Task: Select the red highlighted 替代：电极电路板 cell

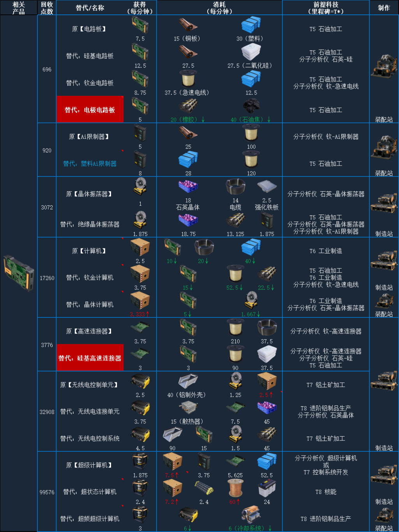Action: click(90, 109)
